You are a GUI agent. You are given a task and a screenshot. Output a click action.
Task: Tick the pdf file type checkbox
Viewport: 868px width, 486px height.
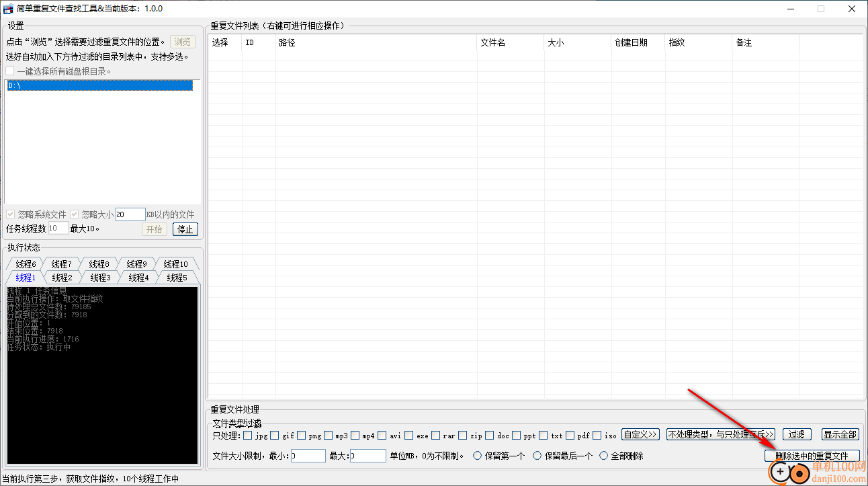[x=570, y=435]
